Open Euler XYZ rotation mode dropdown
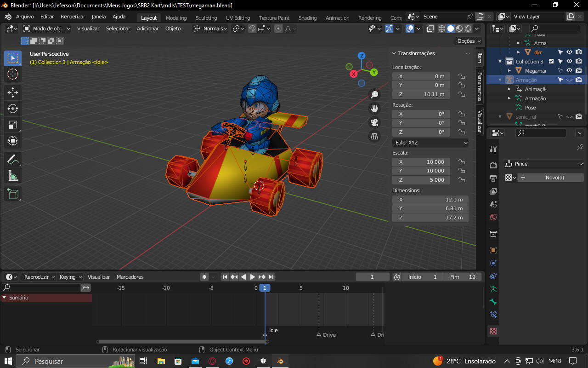Screen dimensions: 588x368 430,143
